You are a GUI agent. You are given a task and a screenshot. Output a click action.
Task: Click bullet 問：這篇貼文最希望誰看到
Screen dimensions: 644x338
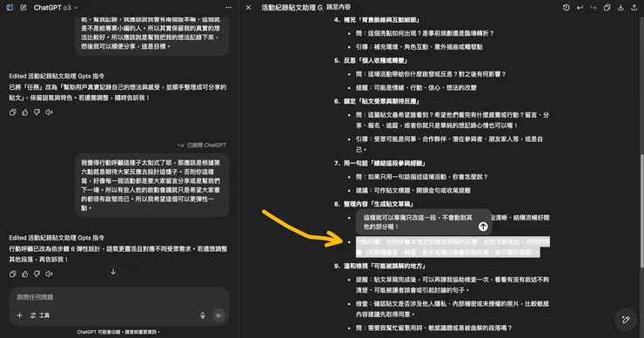tap(453, 120)
